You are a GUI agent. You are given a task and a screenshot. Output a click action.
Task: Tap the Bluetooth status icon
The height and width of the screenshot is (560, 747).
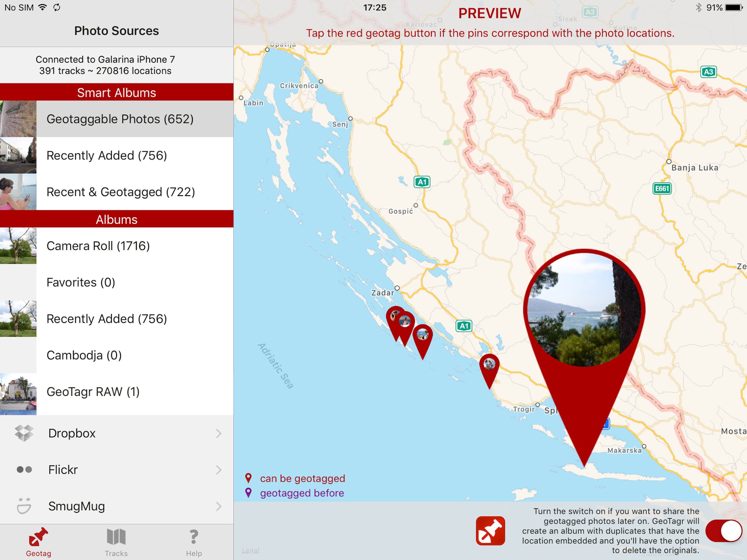click(x=699, y=7)
